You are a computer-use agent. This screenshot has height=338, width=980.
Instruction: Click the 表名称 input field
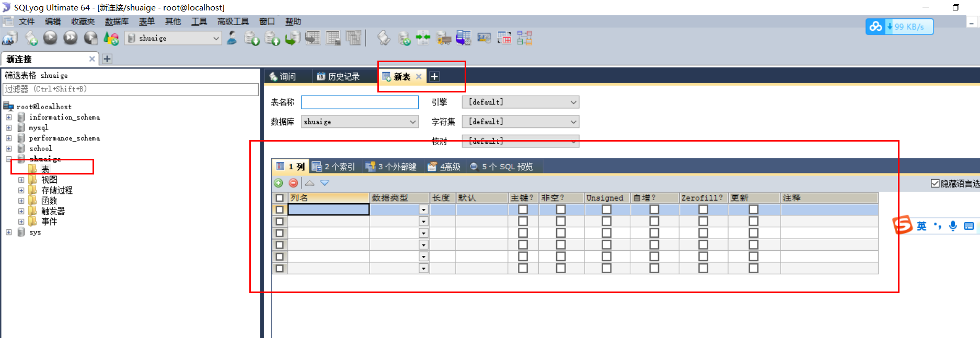360,102
